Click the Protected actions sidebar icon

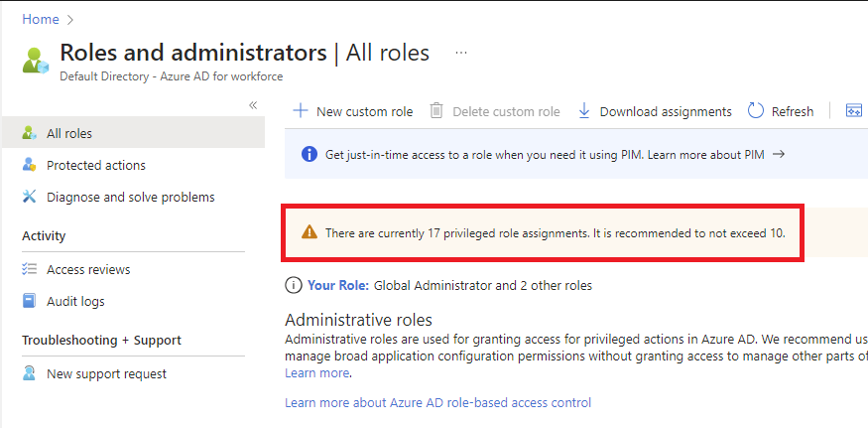(x=29, y=165)
